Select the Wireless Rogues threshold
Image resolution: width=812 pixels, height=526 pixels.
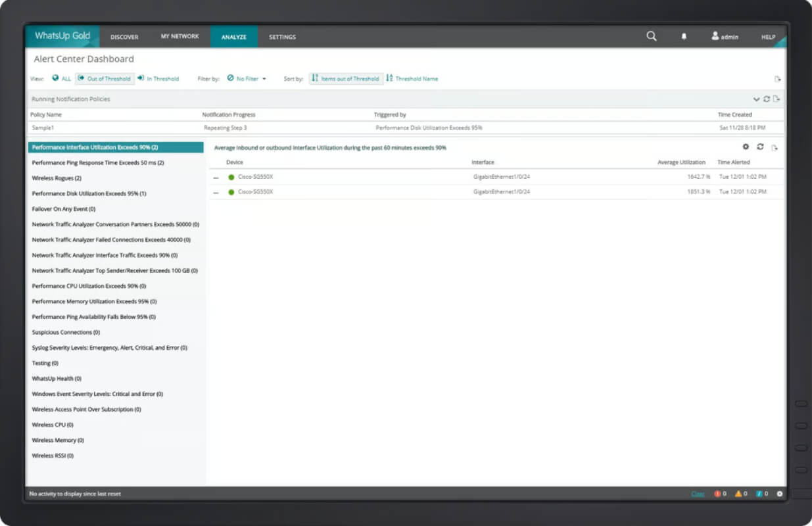point(57,178)
